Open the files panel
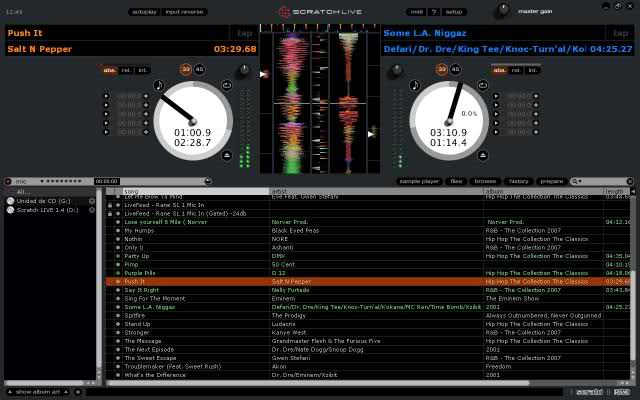This screenshot has width=640, height=400. pos(456,181)
